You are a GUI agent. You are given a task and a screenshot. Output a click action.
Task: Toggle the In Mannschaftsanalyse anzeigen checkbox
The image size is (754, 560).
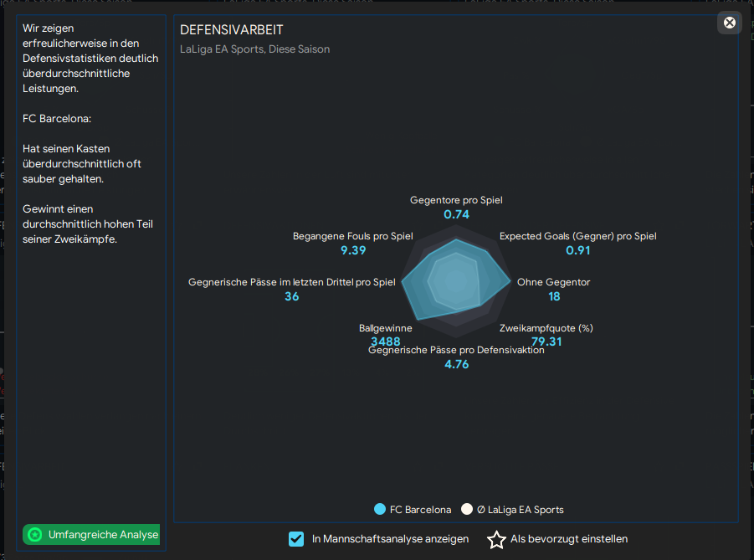pyautogui.click(x=296, y=539)
